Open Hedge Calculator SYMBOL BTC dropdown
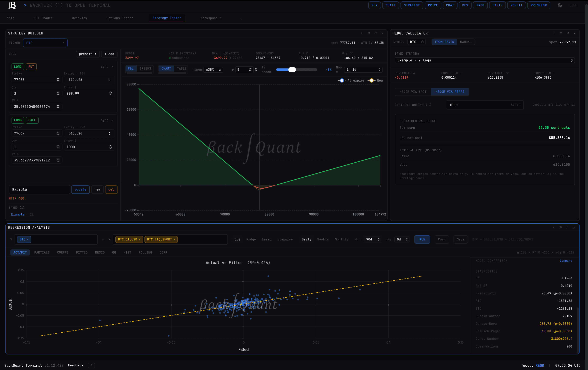The width and height of the screenshot is (588, 370). point(416,42)
